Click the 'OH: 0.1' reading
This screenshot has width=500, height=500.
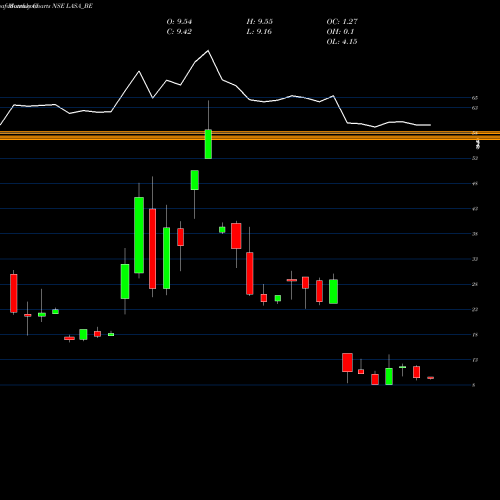(340, 32)
